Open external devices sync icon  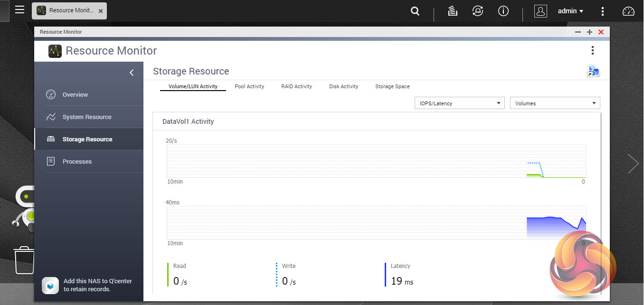(478, 11)
